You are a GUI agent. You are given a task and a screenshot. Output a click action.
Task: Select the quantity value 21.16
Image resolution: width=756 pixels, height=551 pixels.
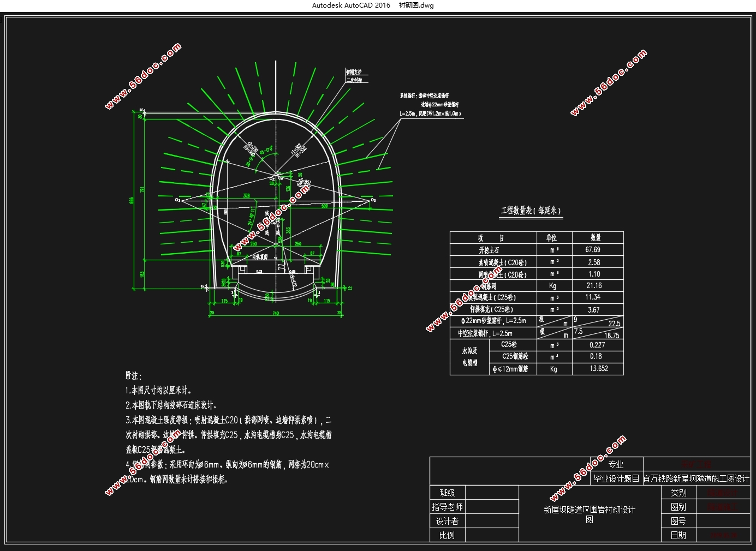pos(594,286)
